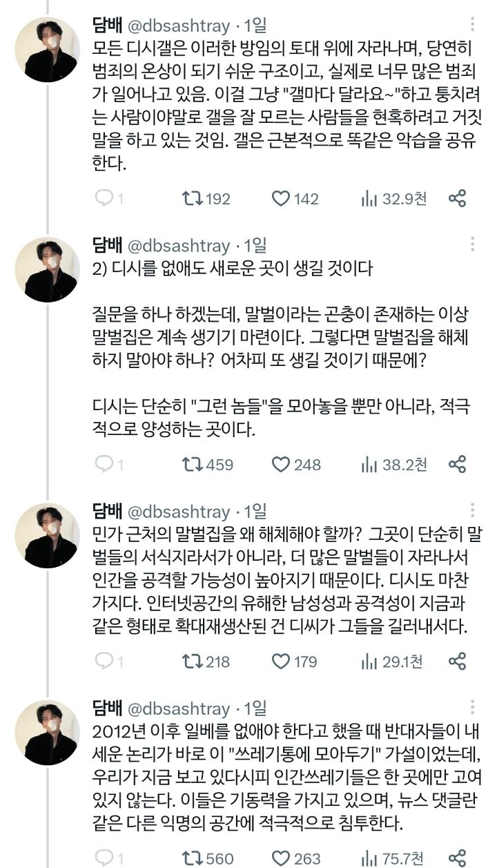Open more options on the third tweet
497x868 pixels.
pos(473,511)
